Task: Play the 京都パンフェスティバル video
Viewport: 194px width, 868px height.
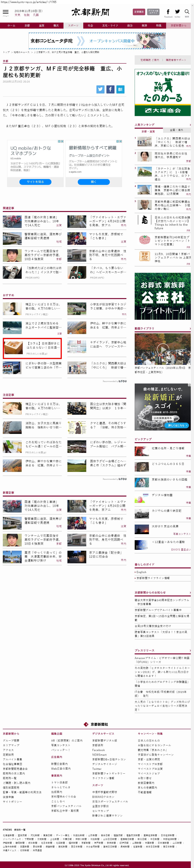Action: click(x=163, y=349)
